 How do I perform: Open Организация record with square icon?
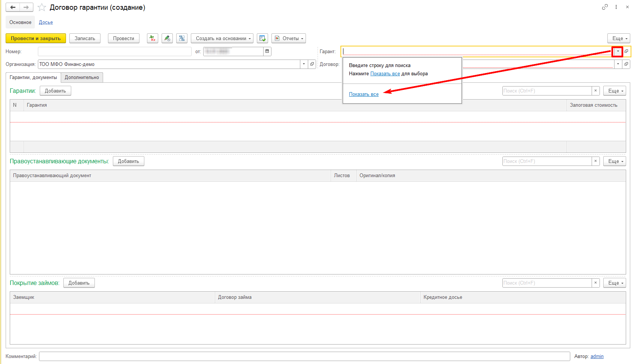312,64
